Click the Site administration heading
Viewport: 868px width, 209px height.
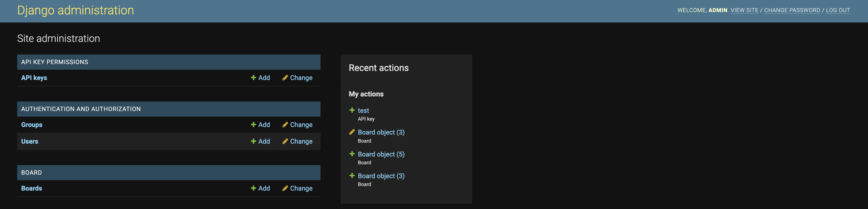point(59,38)
